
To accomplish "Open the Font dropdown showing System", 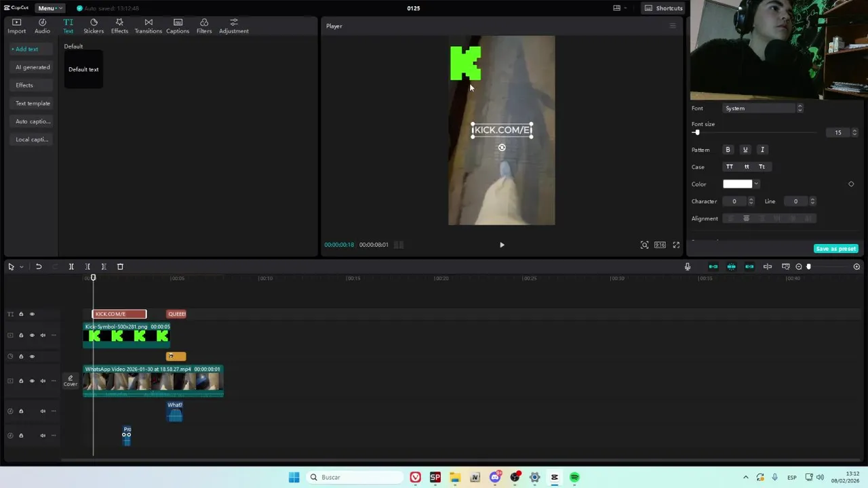I will tap(763, 108).
